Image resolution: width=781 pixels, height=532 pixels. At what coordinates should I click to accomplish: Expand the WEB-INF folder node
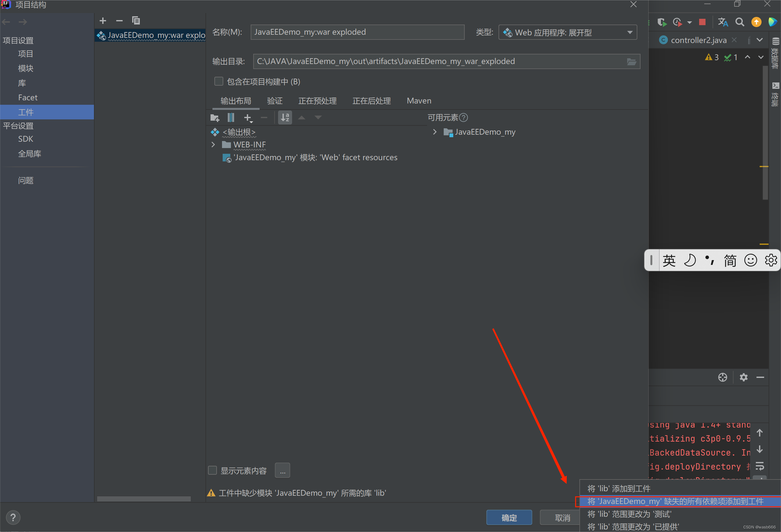[213, 145]
